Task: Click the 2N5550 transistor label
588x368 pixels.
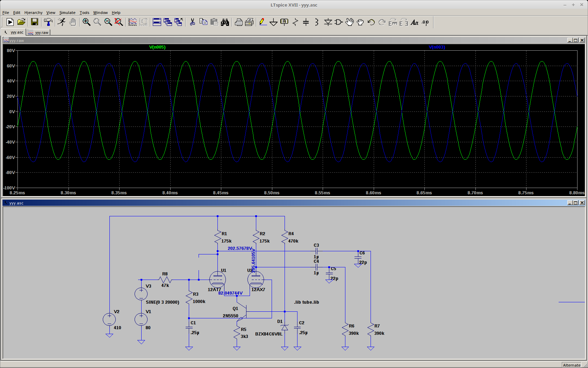Action: (230, 316)
